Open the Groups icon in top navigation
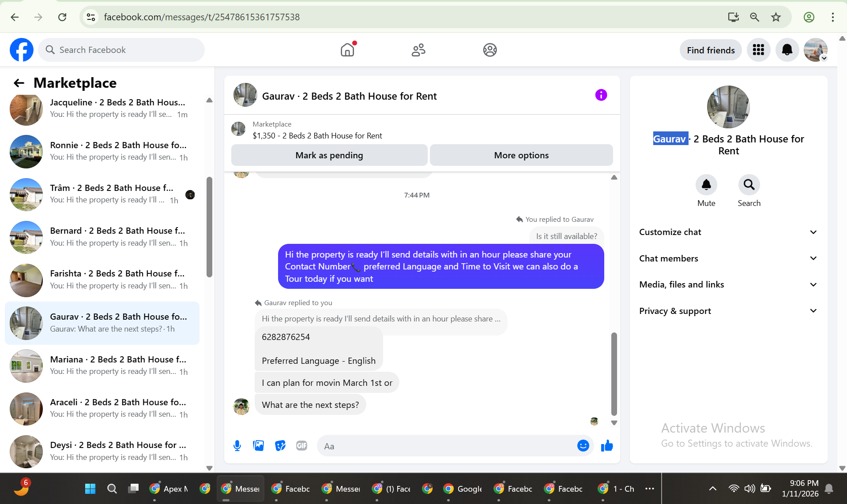 pyautogui.click(x=490, y=50)
